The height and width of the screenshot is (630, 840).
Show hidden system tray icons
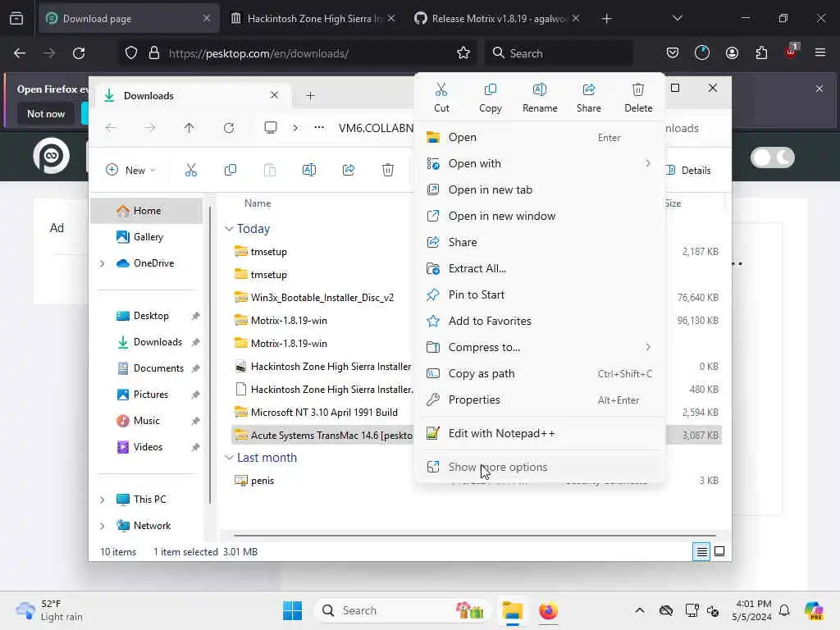[640, 610]
